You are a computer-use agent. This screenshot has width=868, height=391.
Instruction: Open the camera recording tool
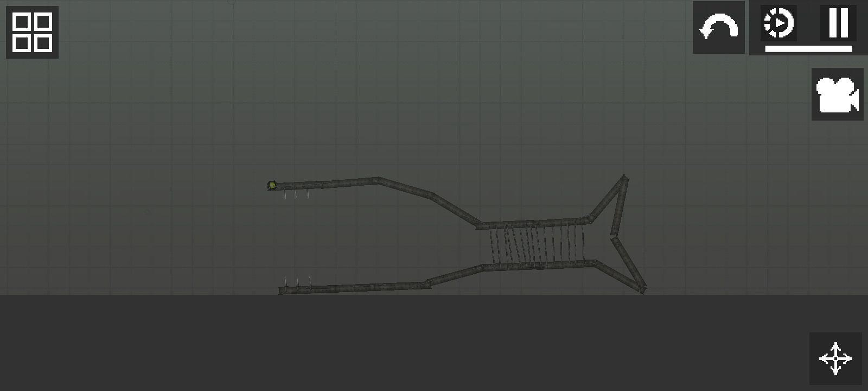click(x=837, y=94)
